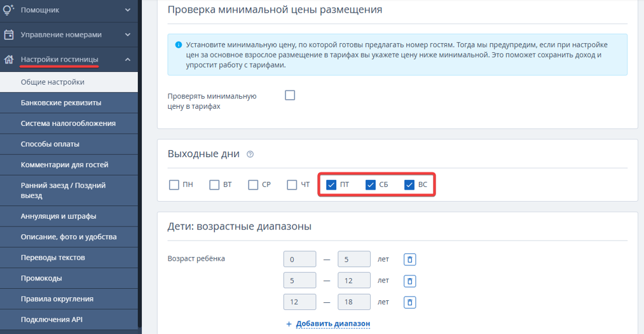Screen dimensions: 644x334
Task: Click the Добавить диапазон link
Action: pos(333,324)
